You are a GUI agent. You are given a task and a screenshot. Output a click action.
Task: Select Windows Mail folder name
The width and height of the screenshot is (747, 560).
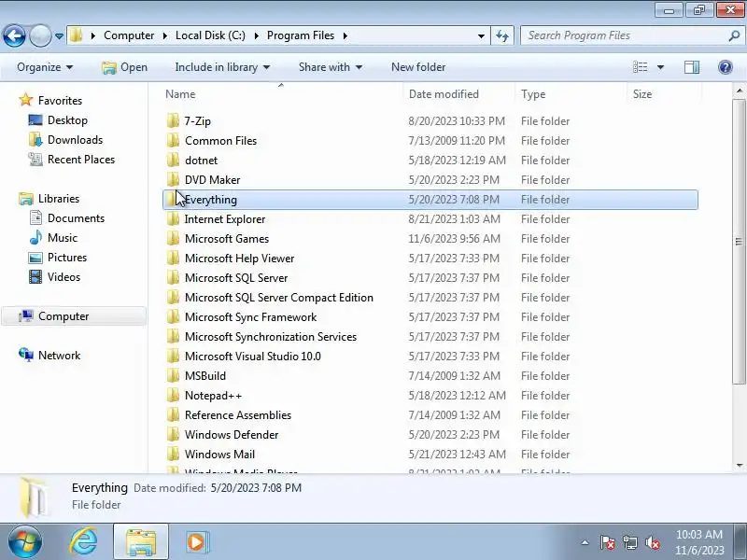pyautogui.click(x=219, y=455)
